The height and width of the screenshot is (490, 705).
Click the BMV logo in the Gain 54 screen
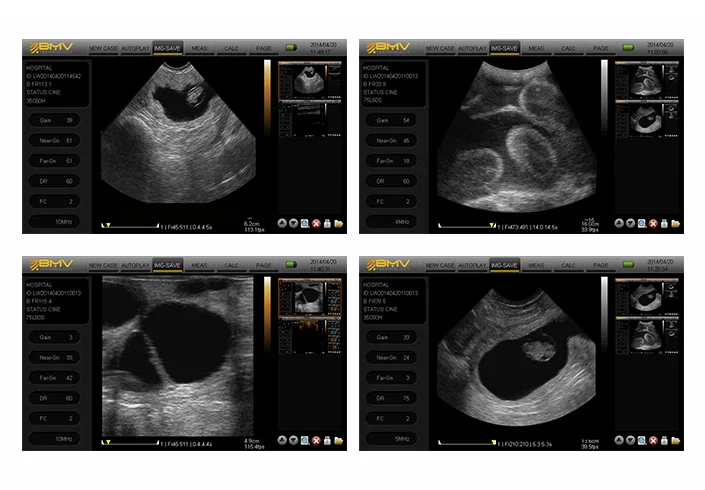coord(388,48)
